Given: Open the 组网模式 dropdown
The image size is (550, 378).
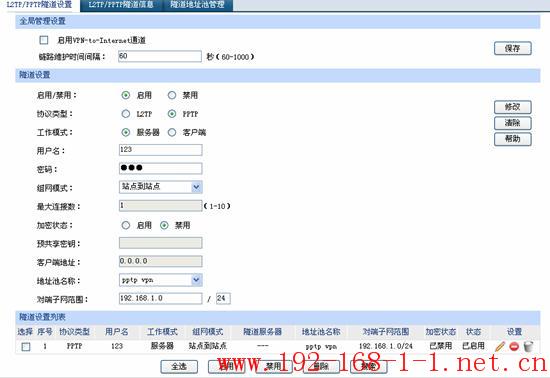Looking at the screenshot, I should 161,187.
